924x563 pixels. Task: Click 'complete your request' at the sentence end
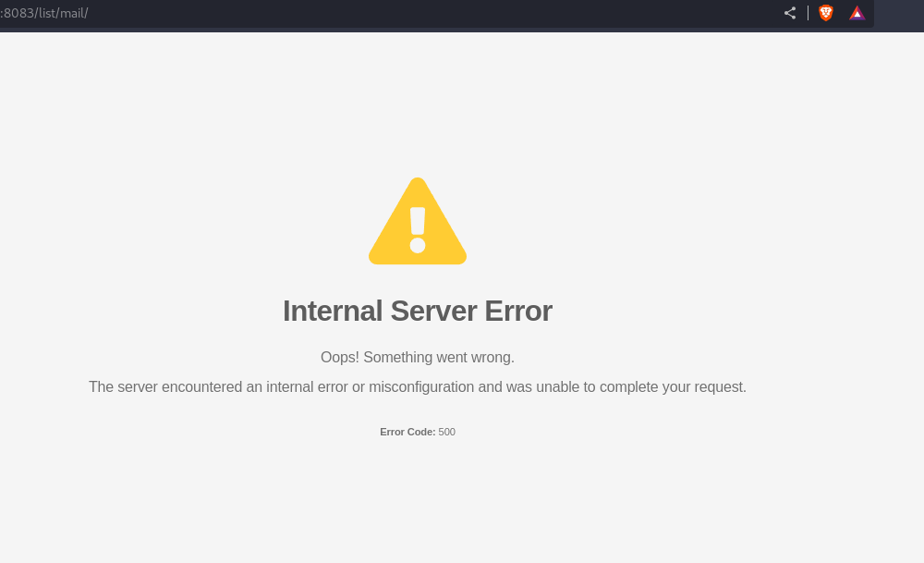click(x=673, y=386)
